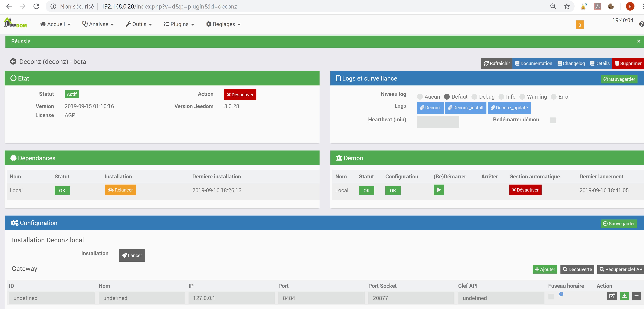Open plugin Détails
Viewport: 644px width, 309px height.
(x=599, y=63)
